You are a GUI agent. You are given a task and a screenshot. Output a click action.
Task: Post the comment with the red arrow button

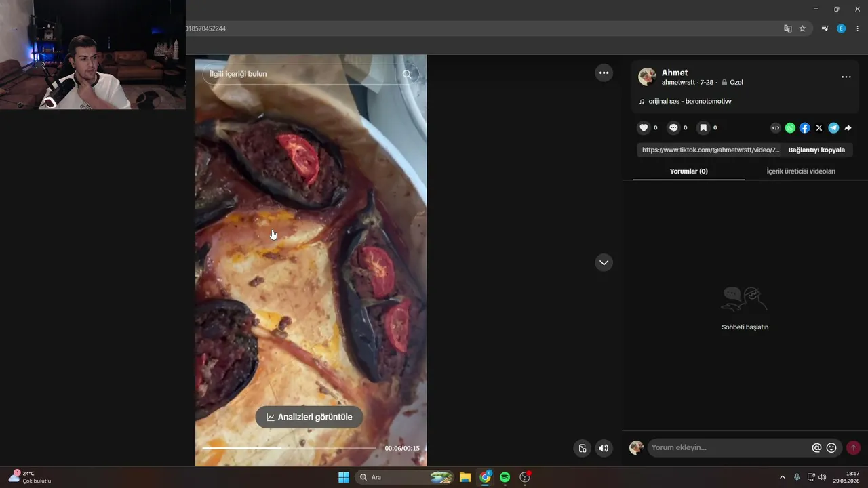click(x=853, y=447)
